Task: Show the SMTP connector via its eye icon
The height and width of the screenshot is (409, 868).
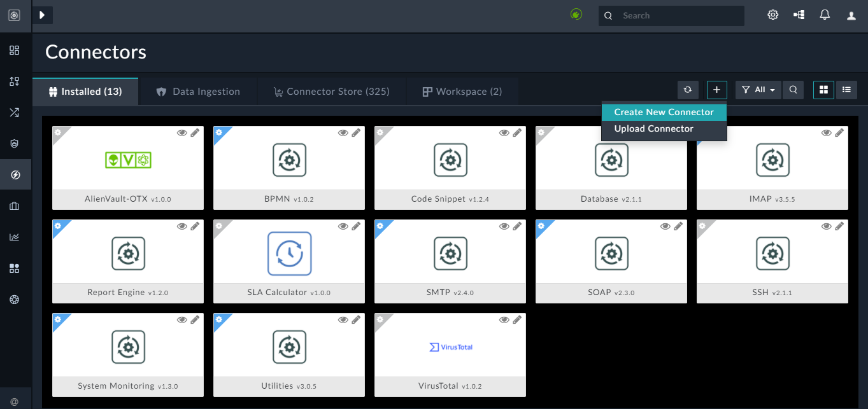Action: point(504,226)
